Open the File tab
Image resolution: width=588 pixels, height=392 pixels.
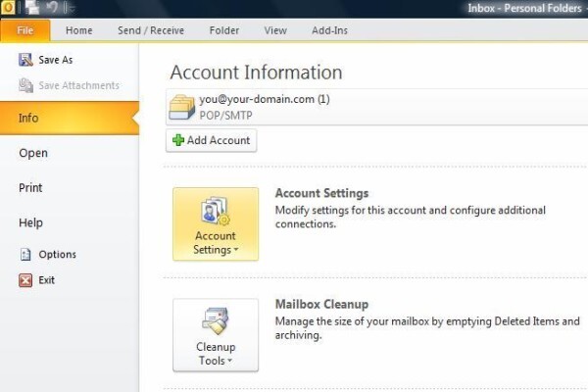pyautogui.click(x=25, y=30)
